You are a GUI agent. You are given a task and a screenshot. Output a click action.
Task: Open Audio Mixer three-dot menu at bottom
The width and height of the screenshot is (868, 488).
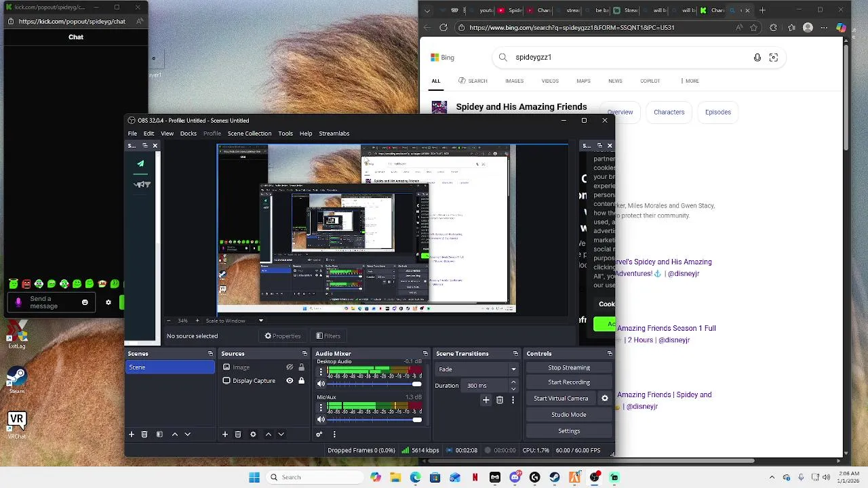point(334,434)
